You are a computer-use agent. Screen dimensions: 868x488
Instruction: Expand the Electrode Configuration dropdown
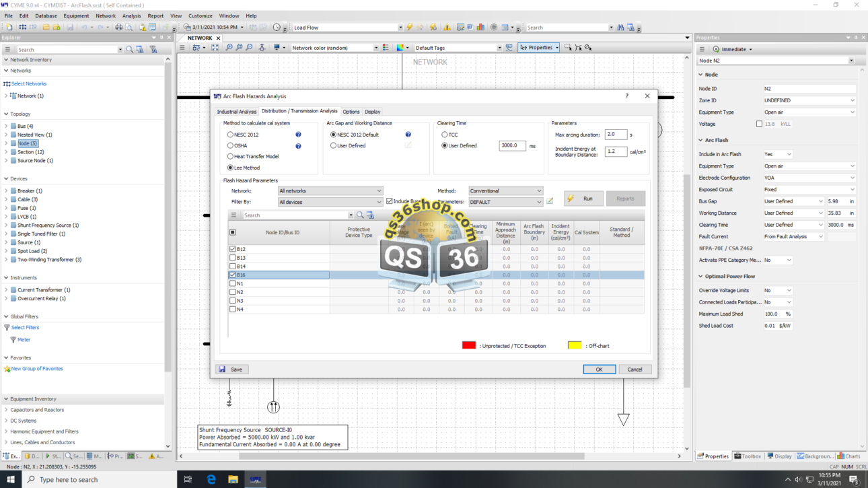click(852, 178)
